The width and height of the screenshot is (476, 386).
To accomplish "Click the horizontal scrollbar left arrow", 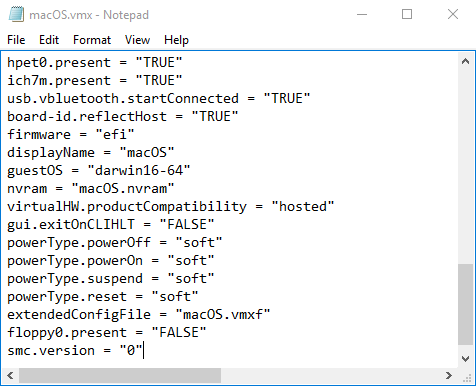I will [x=10, y=375].
